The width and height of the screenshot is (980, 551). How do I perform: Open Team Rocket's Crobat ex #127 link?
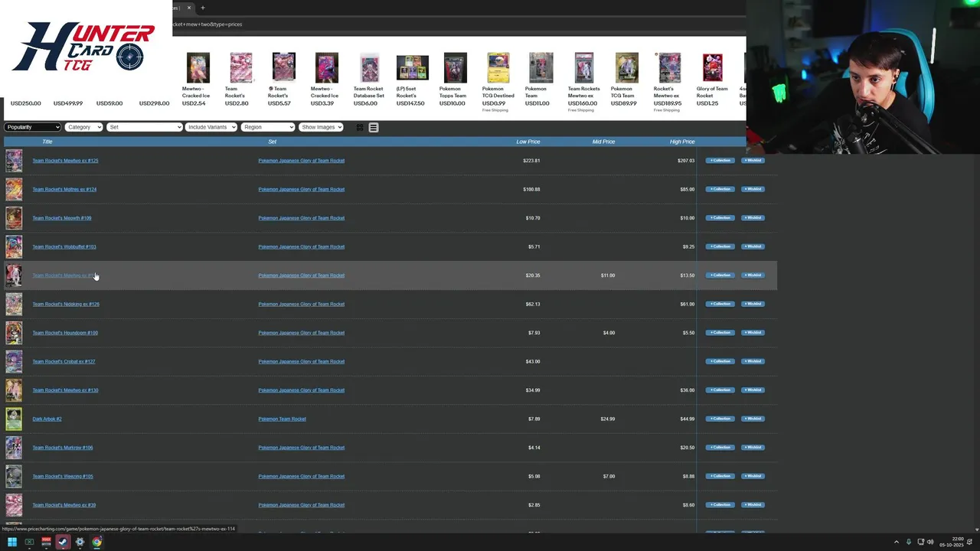pos(64,361)
